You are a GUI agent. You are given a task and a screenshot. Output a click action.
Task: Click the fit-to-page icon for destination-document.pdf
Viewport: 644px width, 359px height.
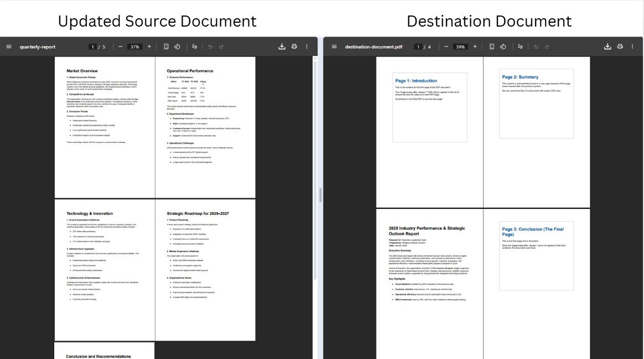(x=492, y=47)
